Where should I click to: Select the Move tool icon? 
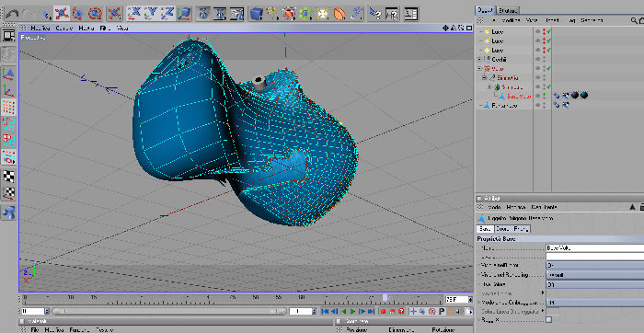pos(62,14)
